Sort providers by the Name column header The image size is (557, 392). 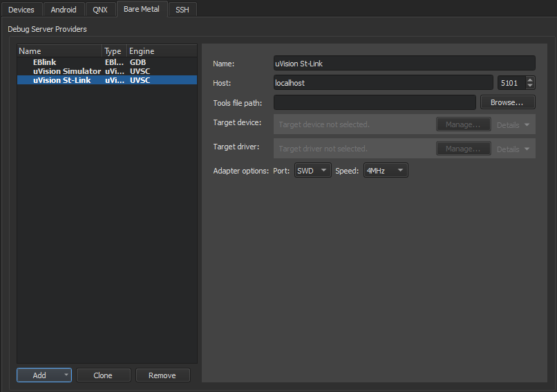59,51
